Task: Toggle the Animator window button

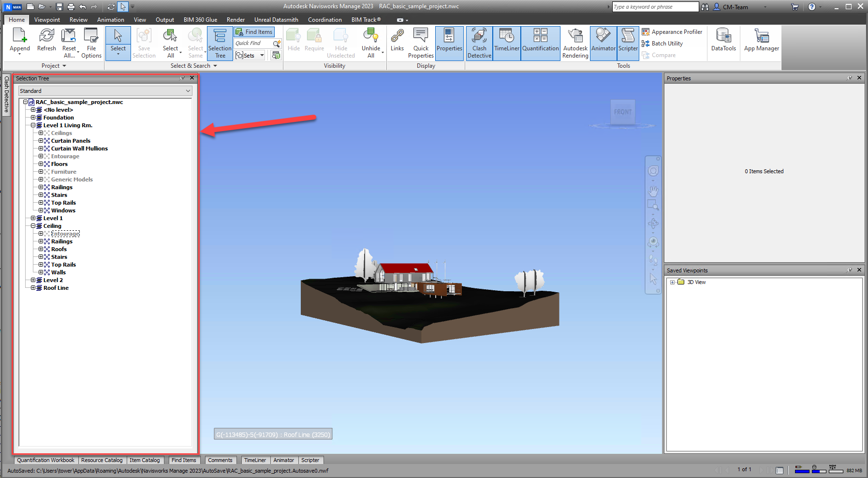Action: point(603,43)
